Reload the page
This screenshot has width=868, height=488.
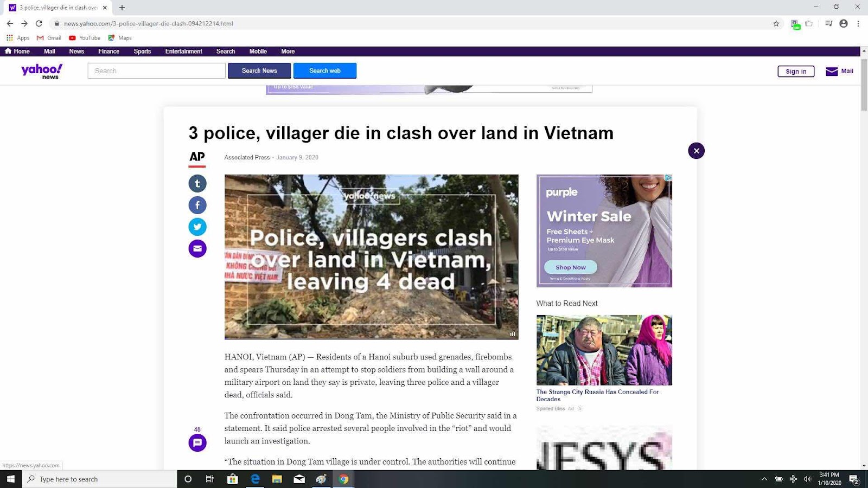click(39, 23)
